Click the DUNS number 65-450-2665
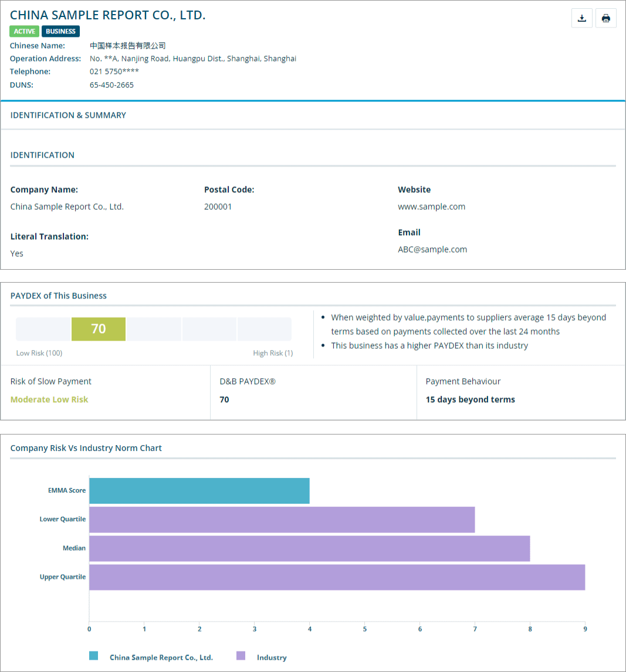Image resolution: width=626 pixels, height=672 pixels. point(111,85)
